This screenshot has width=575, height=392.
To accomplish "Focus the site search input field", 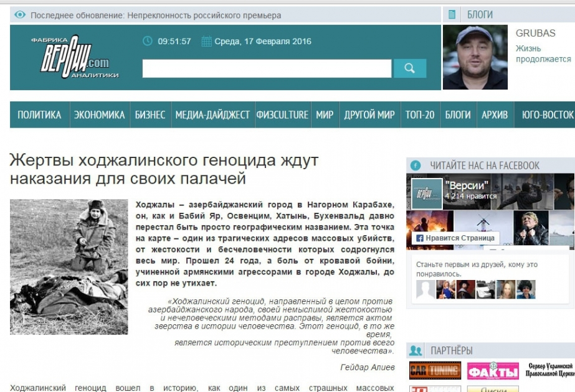I will coord(267,68).
